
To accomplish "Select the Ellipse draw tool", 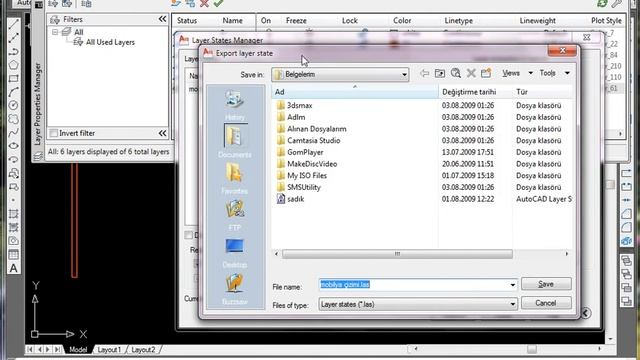I will [13, 146].
